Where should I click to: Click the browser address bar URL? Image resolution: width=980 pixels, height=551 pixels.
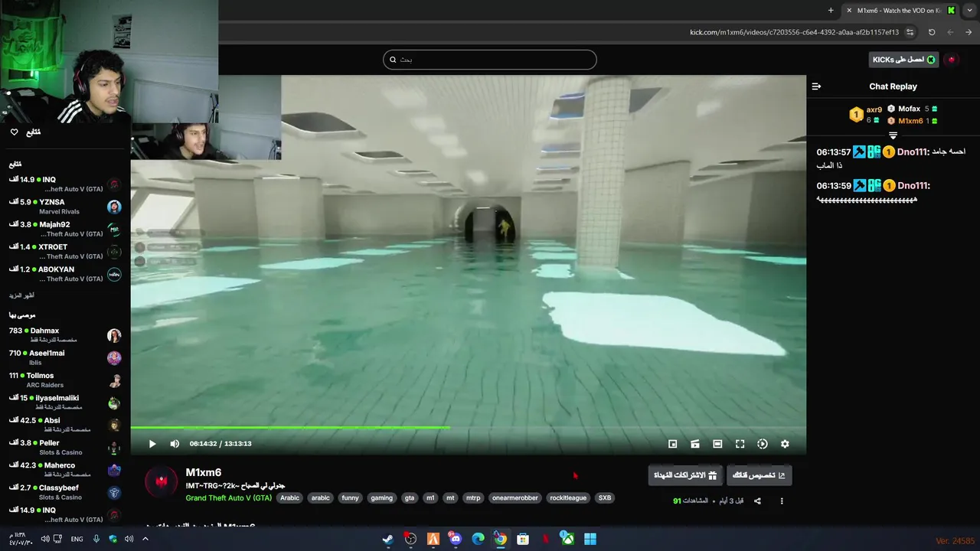(x=794, y=32)
